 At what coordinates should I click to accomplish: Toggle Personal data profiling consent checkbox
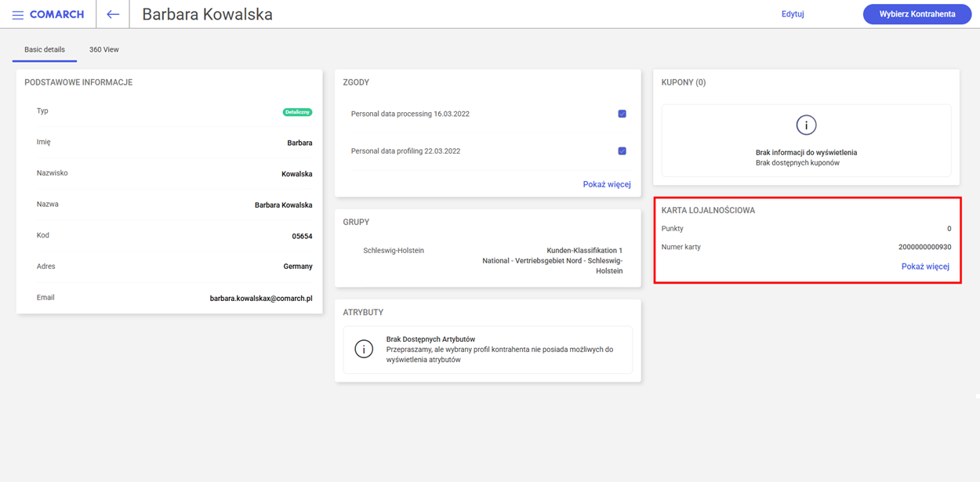pyautogui.click(x=622, y=151)
